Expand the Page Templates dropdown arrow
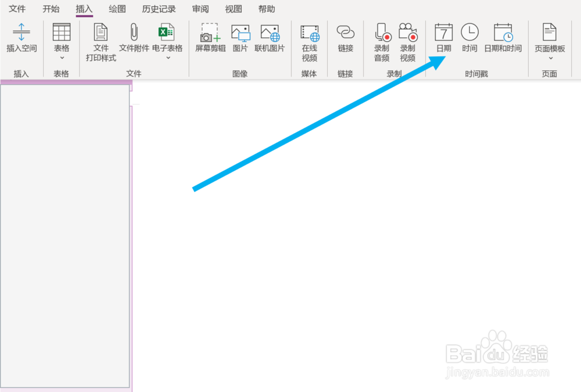This screenshot has width=581, height=392. (551, 58)
